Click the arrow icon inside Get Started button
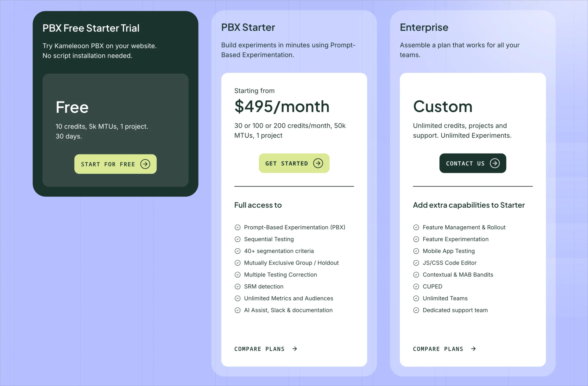Screen dimensions: 588x386 (x=318, y=163)
